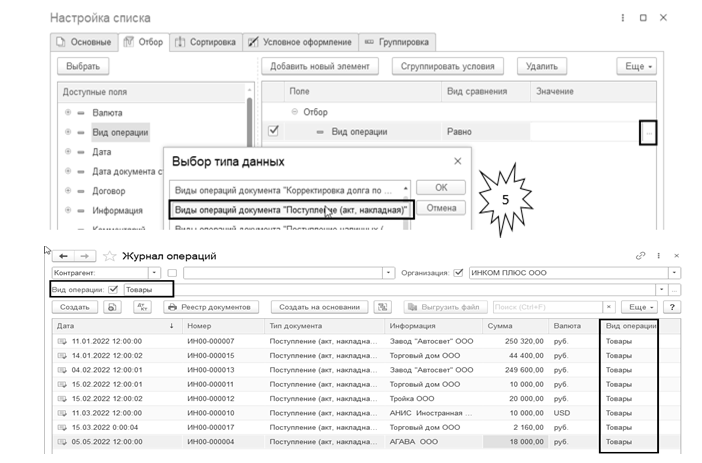Click the Равно comparison type cell
The height and width of the screenshot is (463, 702).
coord(486,132)
